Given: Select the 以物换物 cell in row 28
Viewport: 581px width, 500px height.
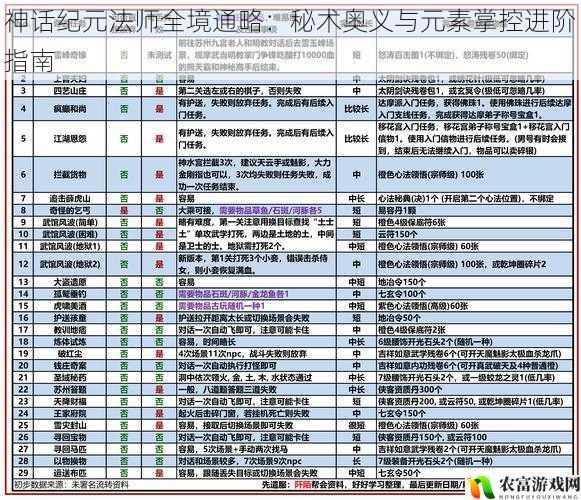Looking at the screenshot, I should coord(70,461).
